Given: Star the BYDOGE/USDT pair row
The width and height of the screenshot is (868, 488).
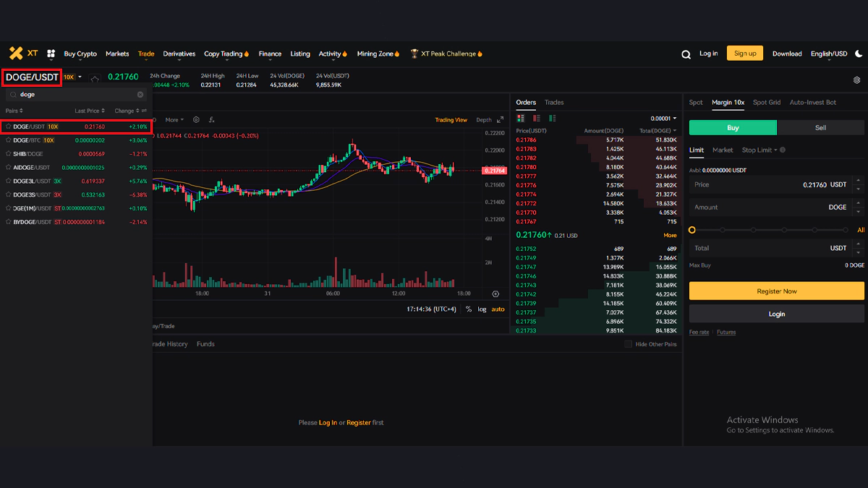Looking at the screenshot, I should pyautogui.click(x=9, y=222).
